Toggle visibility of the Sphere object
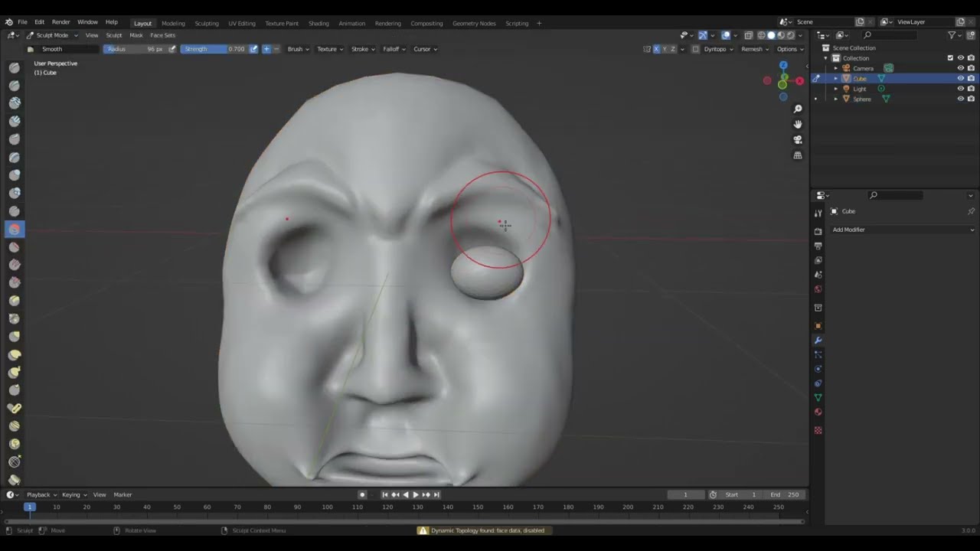This screenshot has width=980, height=551. click(x=961, y=99)
